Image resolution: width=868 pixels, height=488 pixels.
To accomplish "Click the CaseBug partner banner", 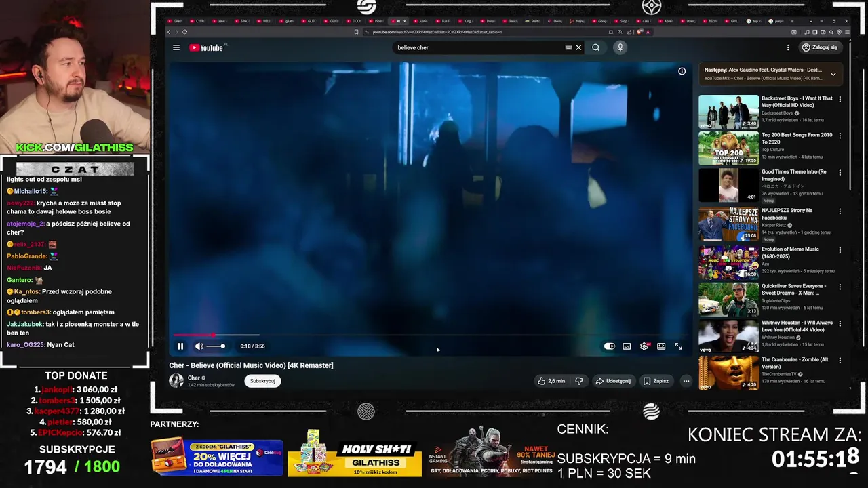I will (x=217, y=458).
